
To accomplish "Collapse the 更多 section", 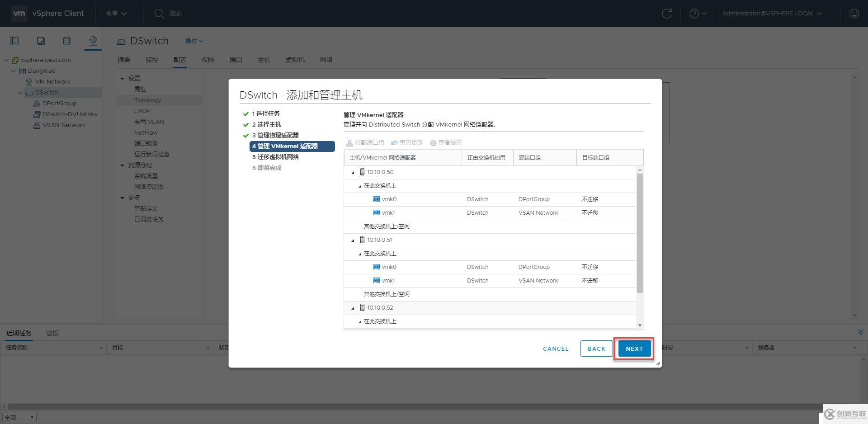I will point(122,198).
